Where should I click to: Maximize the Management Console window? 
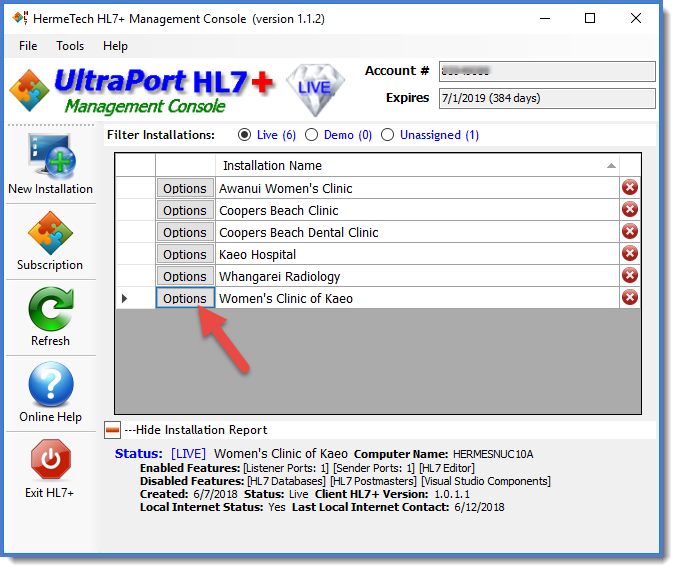pos(590,18)
